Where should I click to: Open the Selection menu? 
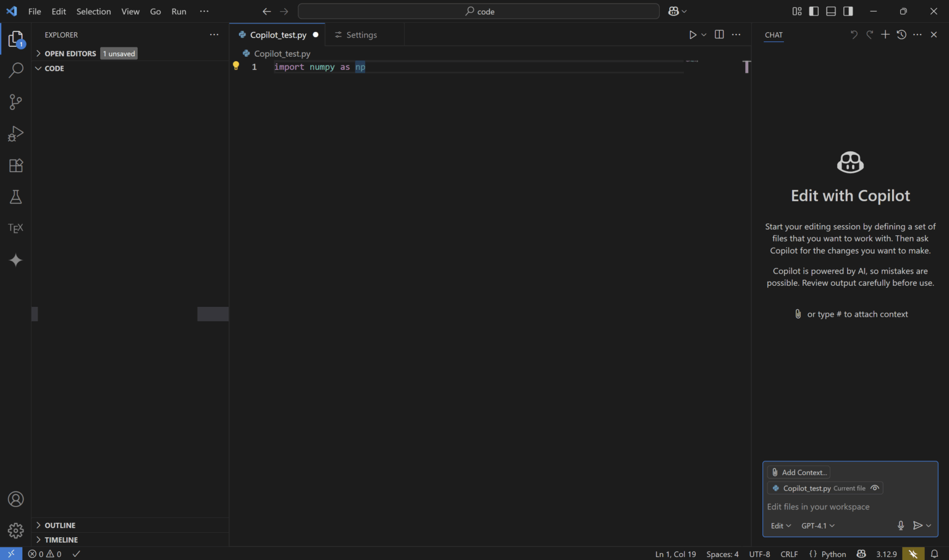click(x=93, y=11)
